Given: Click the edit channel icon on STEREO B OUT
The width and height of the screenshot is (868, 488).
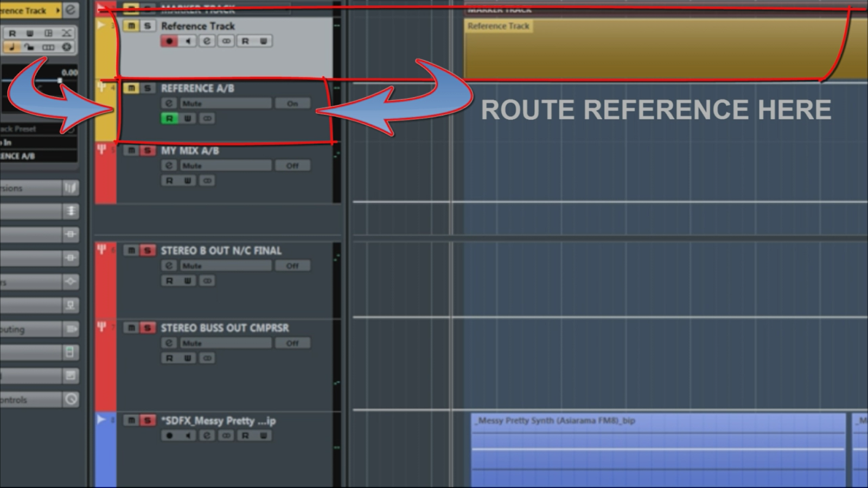Looking at the screenshot, I should tap(169, 266).
